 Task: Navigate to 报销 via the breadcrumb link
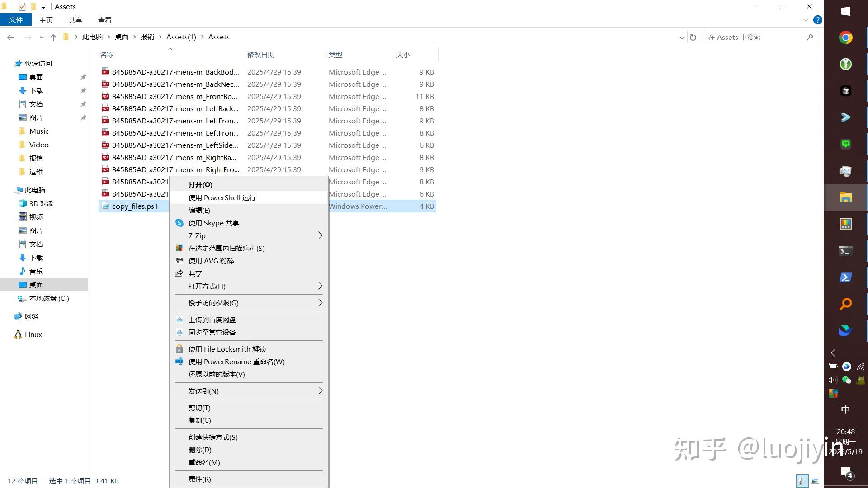(x=147, y=37)
